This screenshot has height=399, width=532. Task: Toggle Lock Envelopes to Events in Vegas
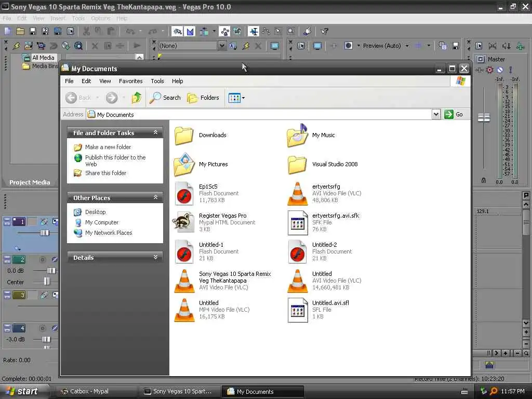click(224, 31)
